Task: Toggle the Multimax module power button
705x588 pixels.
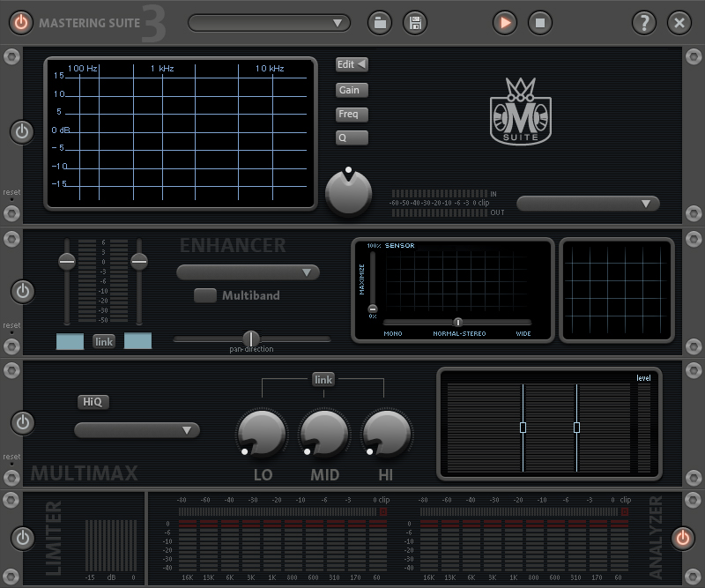Action: pos(23,423)
